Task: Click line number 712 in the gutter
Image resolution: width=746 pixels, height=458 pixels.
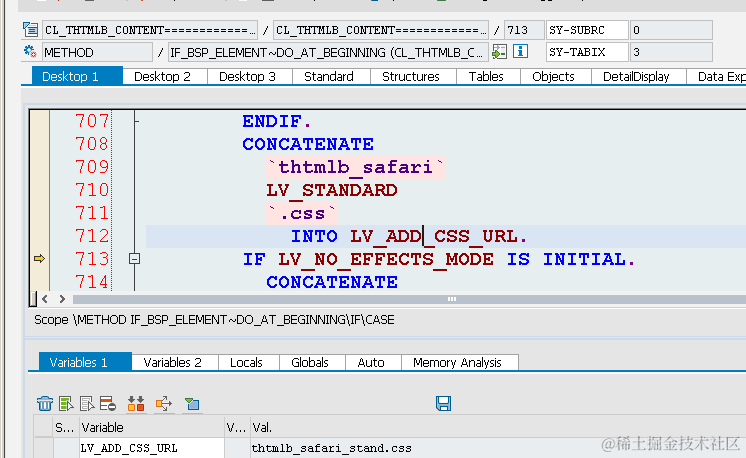Action: (92, 236)
